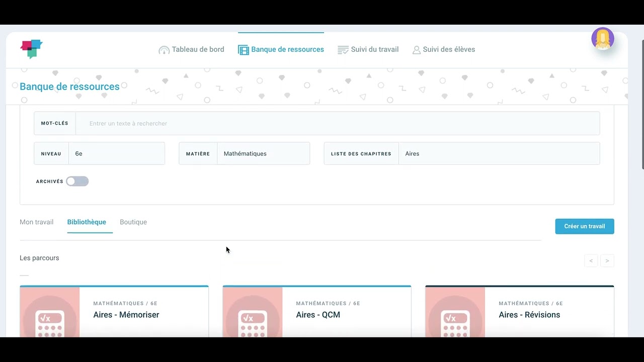Click the next parcours arrow button

click(607, 261)
